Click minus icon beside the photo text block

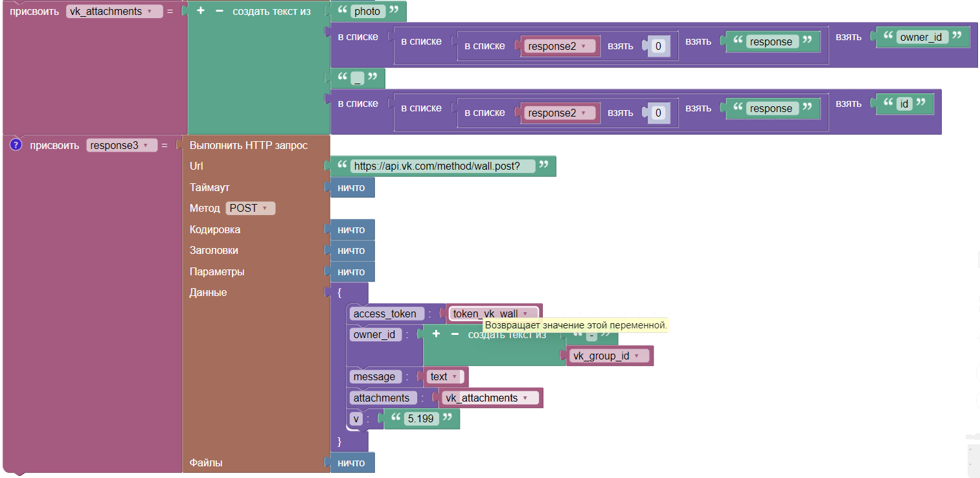[219, 11]
